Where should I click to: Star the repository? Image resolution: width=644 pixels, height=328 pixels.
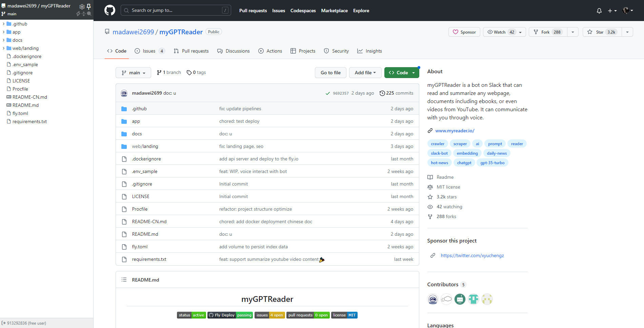tap(602, 32)
